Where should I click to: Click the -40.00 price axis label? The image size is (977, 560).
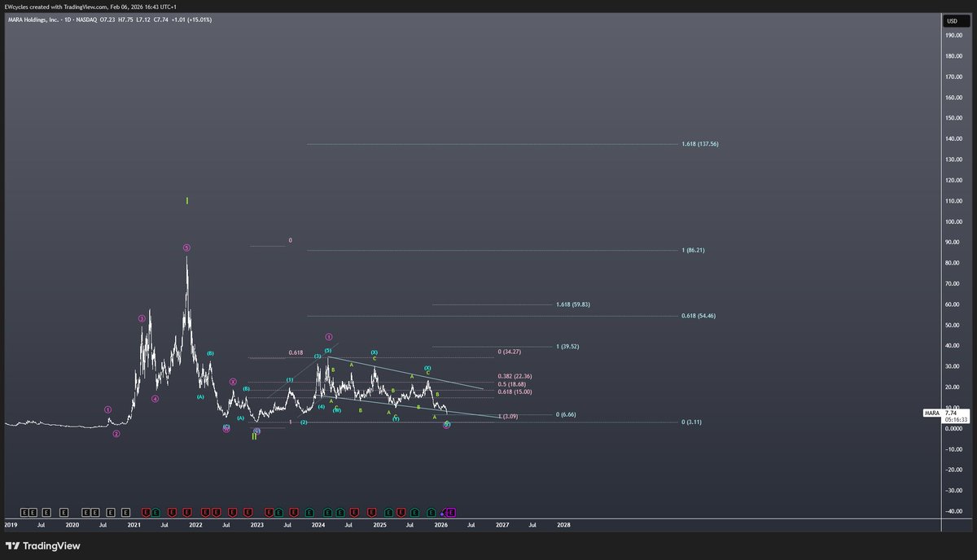tap(953, 512)
